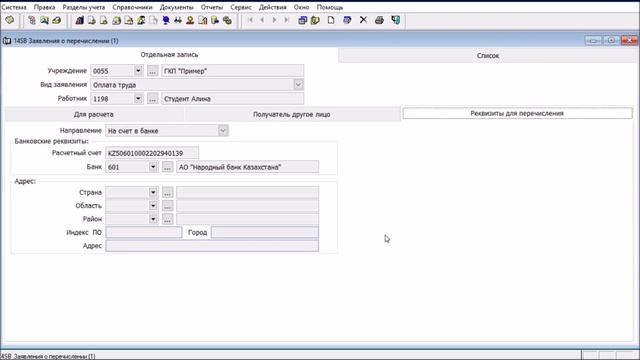Open the Направление dropdown
640x360 pixels.
click(223, 131)
